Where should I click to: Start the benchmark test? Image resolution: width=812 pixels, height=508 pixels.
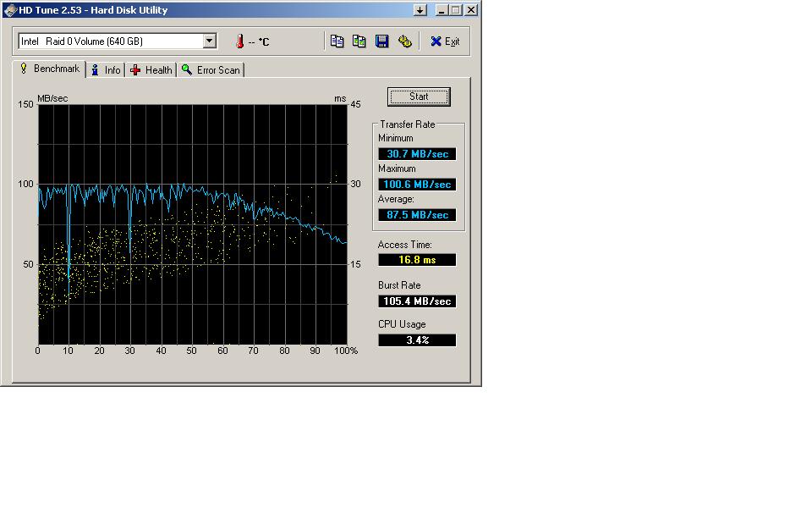click(419, 97)
